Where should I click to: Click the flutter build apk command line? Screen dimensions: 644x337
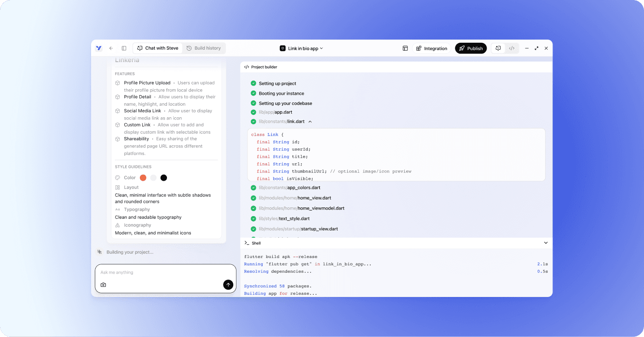[x=281, y=257]
